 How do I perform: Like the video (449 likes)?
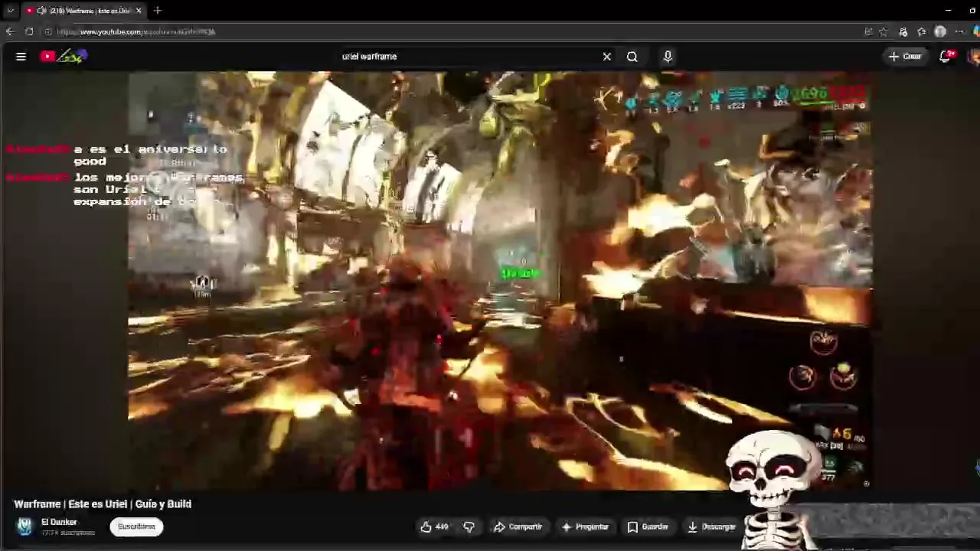[x=434, y=527]
